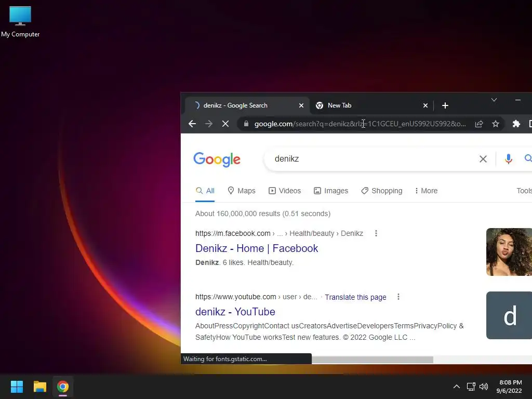Open options for the YouTube result
The image size is (532, 399).
[x=398, y=297]
